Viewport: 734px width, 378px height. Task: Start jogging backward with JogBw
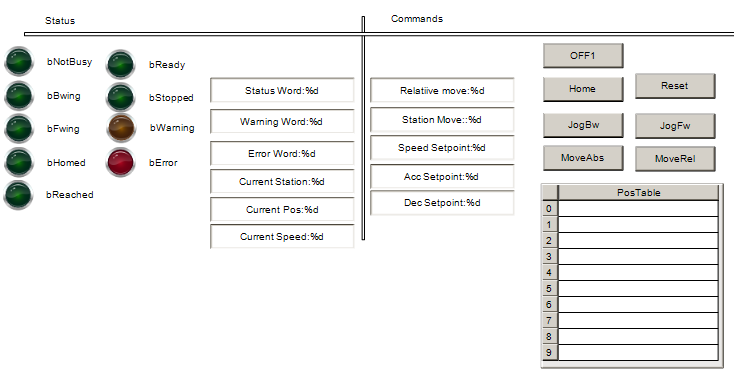pyautogui.click(x=583, y=125)
